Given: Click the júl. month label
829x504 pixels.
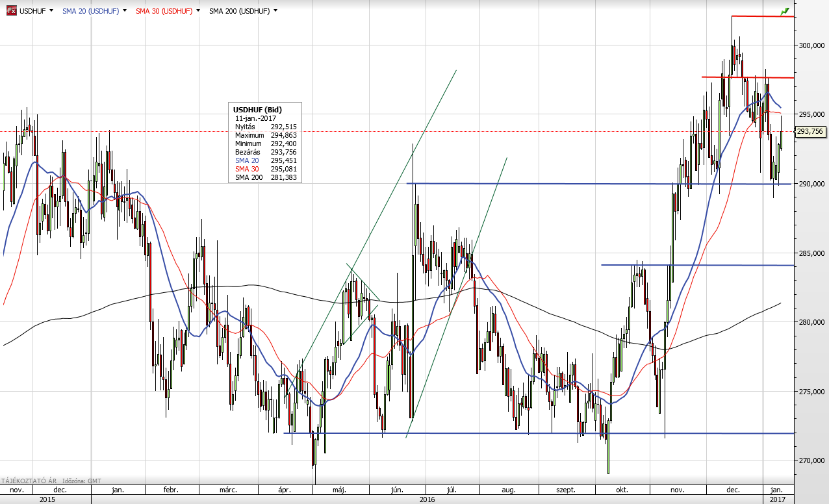Looking at the screenshot, I should 453,490.
